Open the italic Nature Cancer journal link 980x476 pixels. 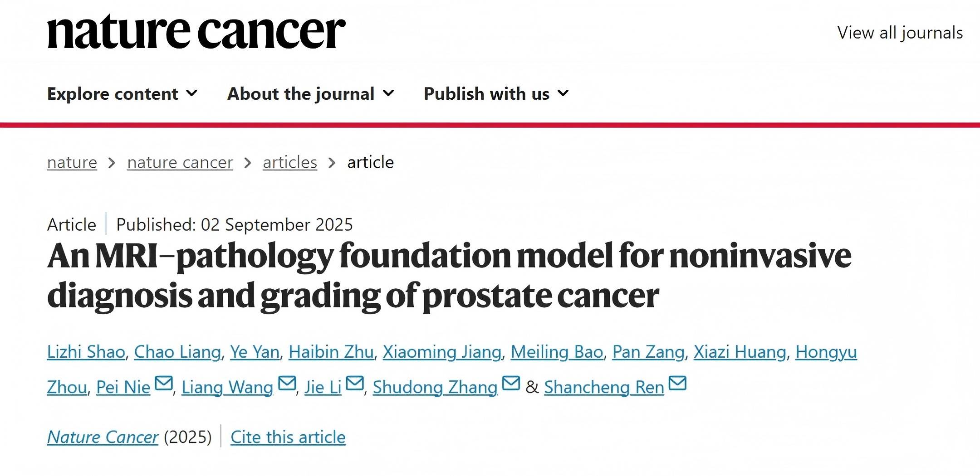(x=103, y=437)
